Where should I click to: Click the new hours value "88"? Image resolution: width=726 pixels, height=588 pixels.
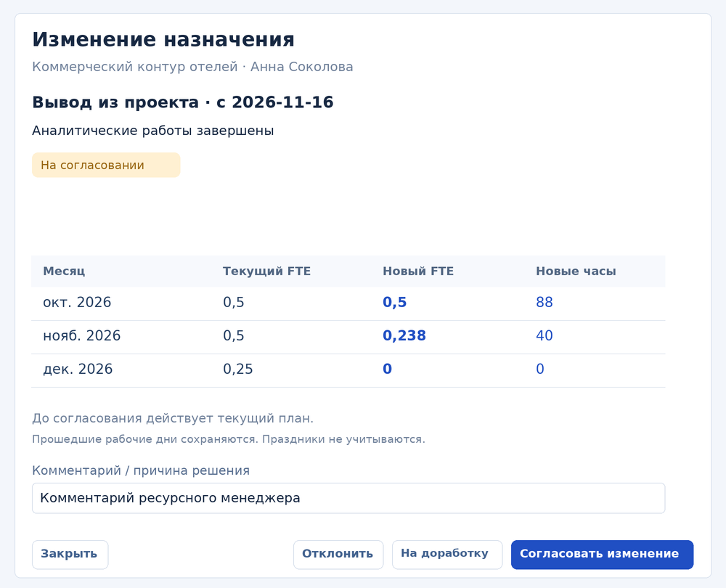point(544,302)
